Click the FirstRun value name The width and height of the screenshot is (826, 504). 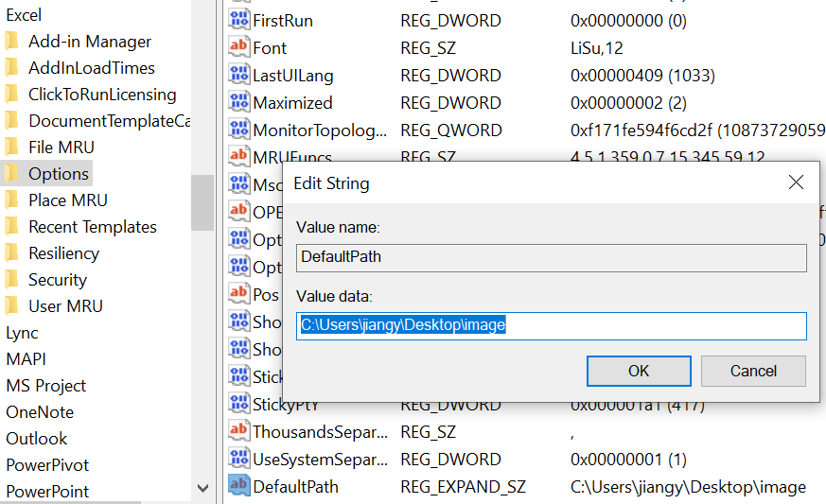tap(283, 21)
